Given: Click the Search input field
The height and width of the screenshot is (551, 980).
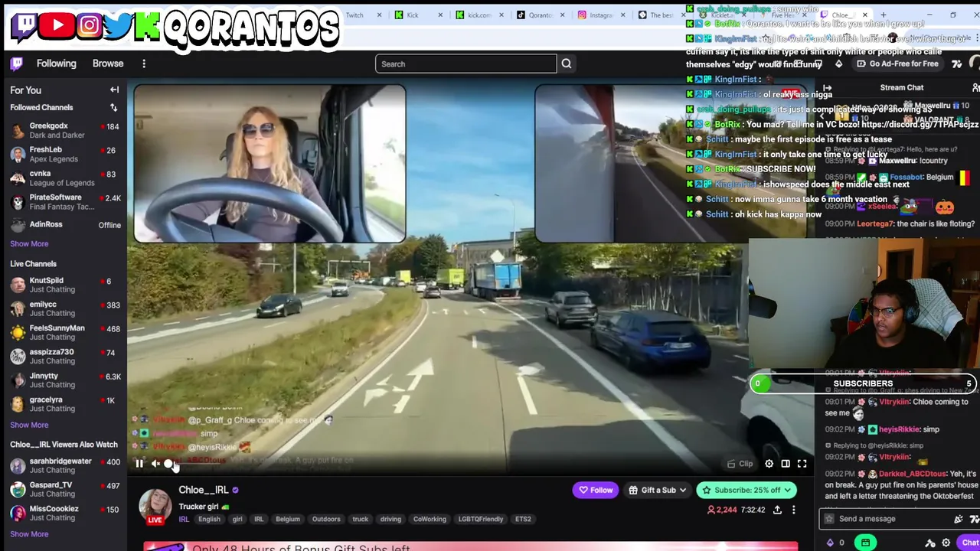Looking at the screenshot, I should click(x=465, y=64).
